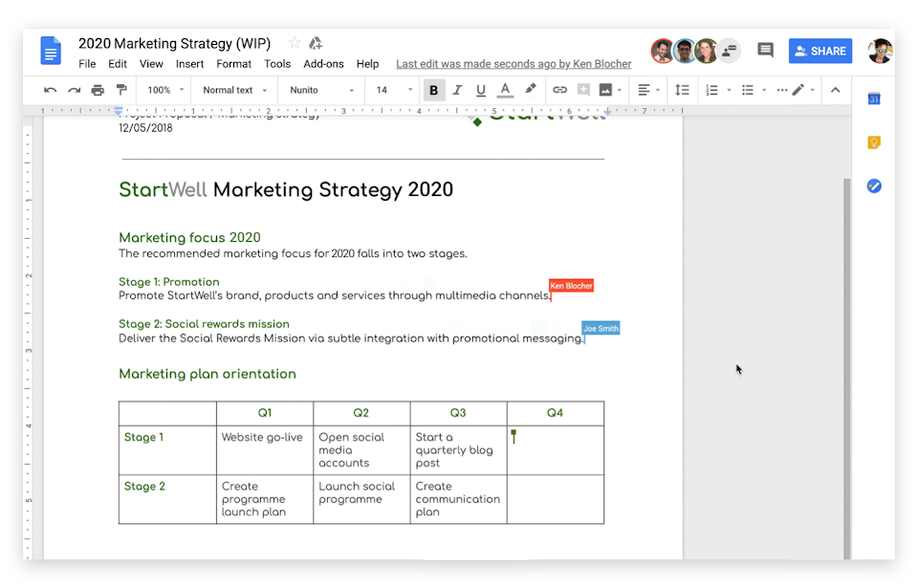Open the Tasks side panel icon
The height and width of the screenshot is (588, 918).
tap(873, 186)
